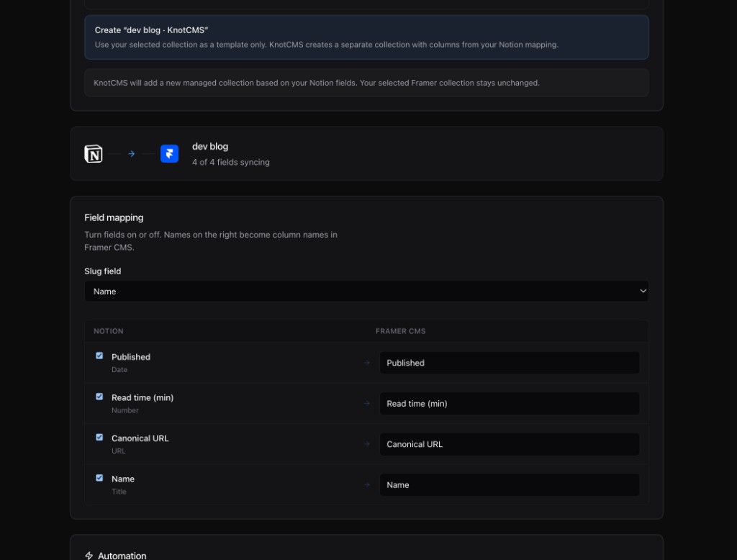The height and width of the screenshot is (560, 737).
Task: Edit the Read time (min) Framer name field
Action: 510,403
